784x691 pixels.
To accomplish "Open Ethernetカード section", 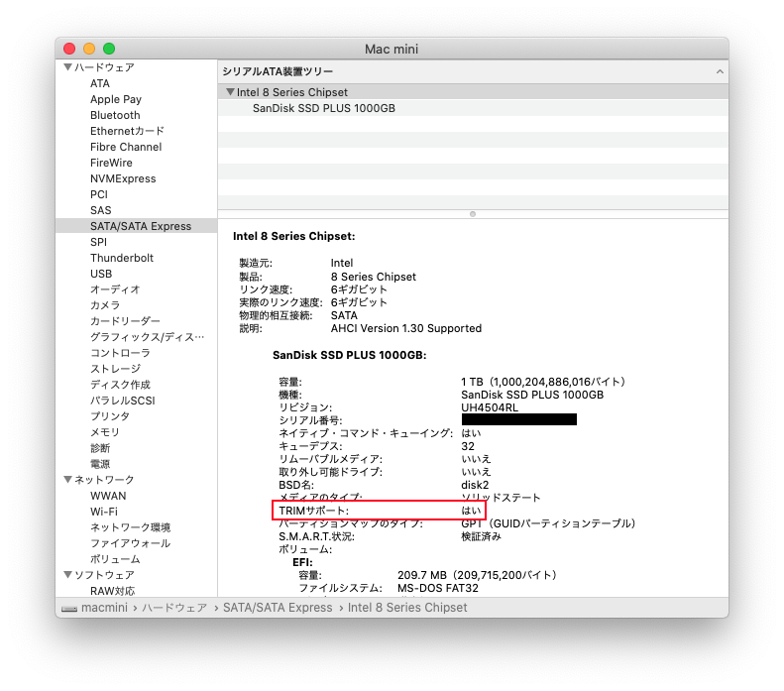I will tap(127, 131).
